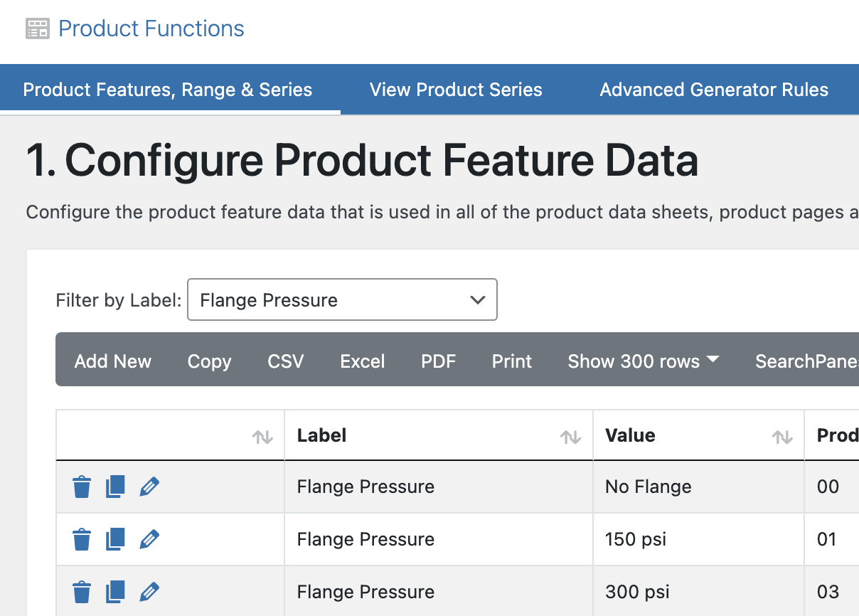859x616 pixels.
Task: Sort the table by Label column
Action: click(x=572, y=438)
